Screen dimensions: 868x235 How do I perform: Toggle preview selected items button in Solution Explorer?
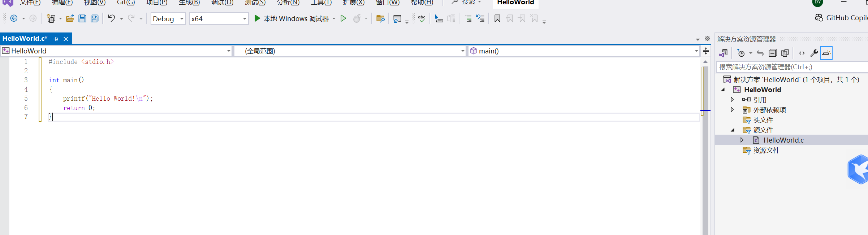pos(826,53)
